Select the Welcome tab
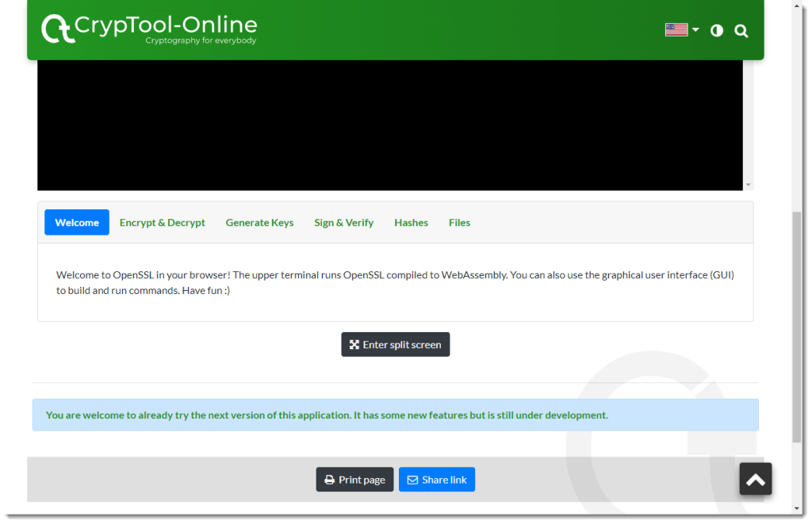This screenshot has height=524, width=812. click(76, 222)
